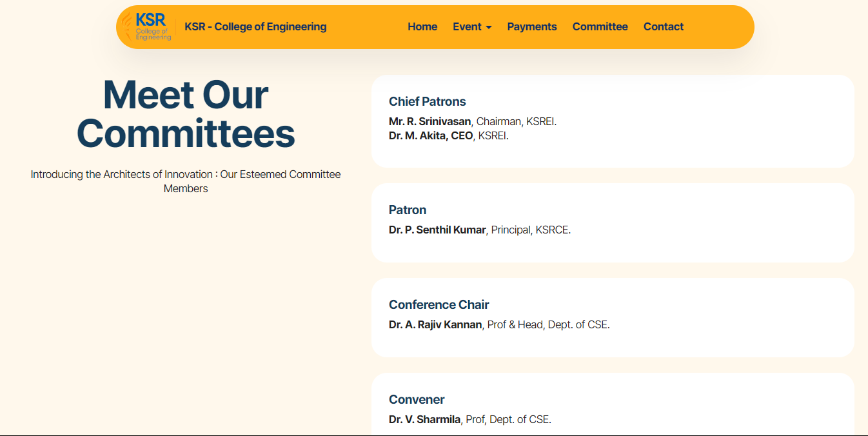The height and width of the screenshot is (436, 868).
Task: Click the "Chairman, KSREI" designation text
Action: [516, 121]
